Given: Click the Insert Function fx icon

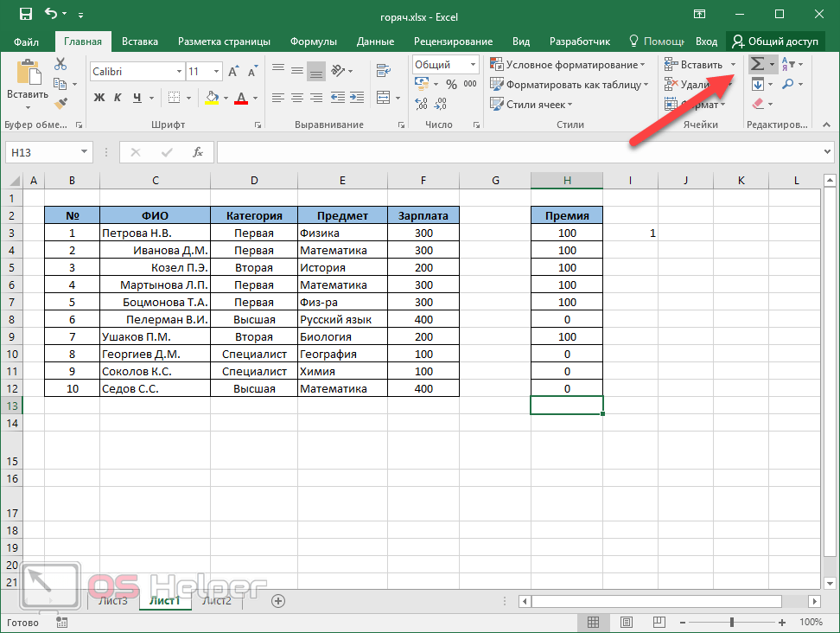Looking at the screenshot, I should click(x=198, y=152).
